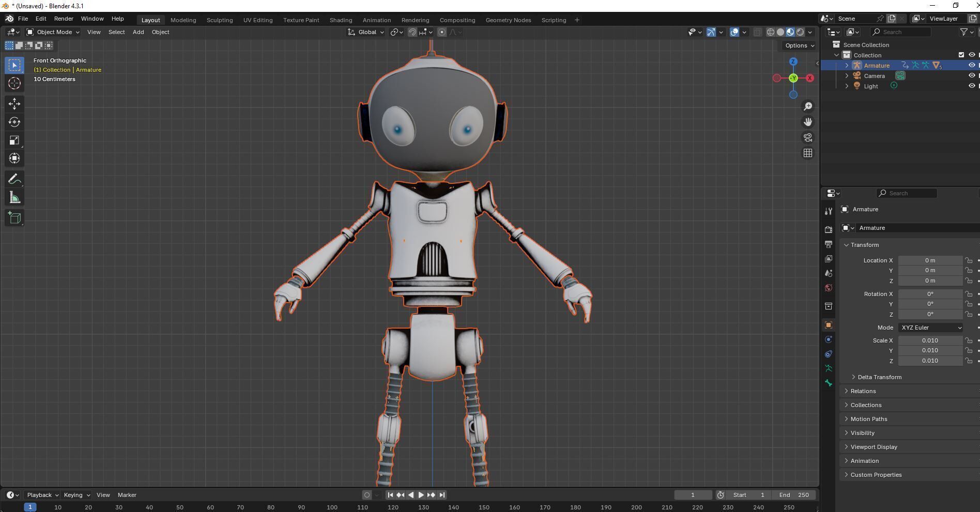Click the pan view hand icon
980x512 pixels.
[x=807, y=122]
